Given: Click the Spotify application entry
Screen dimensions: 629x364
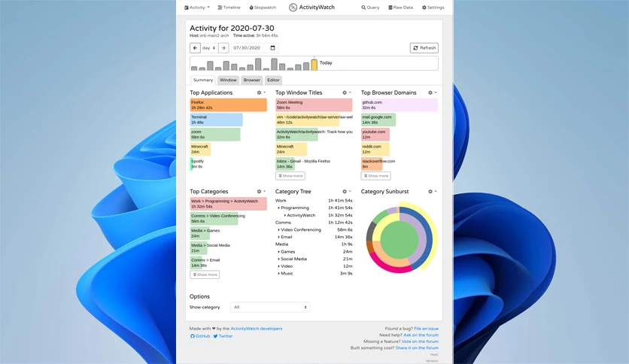Looking at the screenshot, I should pos(197,163).
